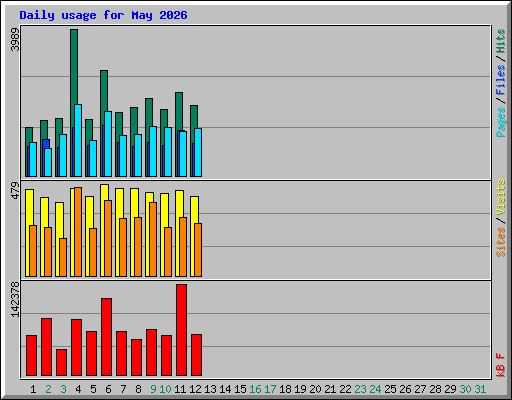
Task: Click the shortest red KB bar for day 3
Action: coord(61,363)
